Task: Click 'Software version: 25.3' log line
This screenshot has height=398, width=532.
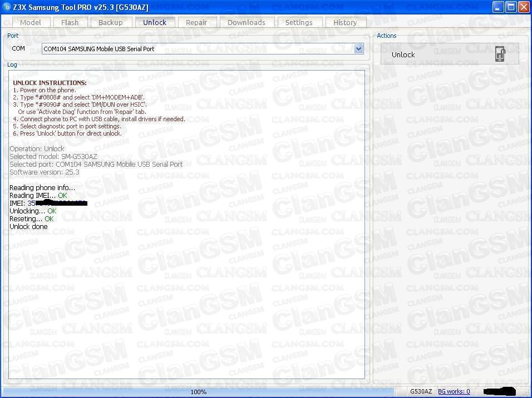Action: click(x=45, y=172)
